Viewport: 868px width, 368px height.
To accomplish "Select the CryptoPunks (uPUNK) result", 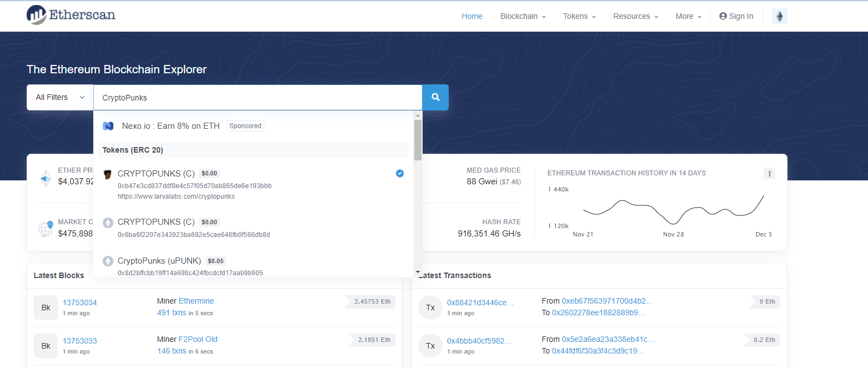I will pos(253,266).
